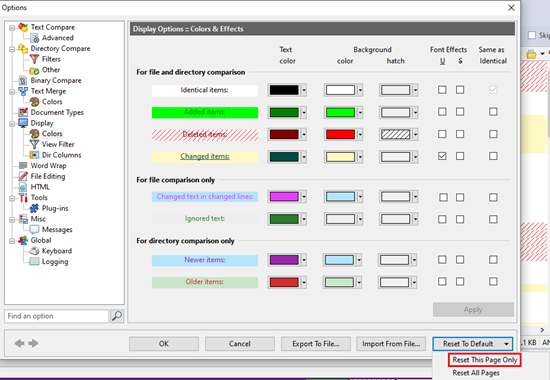The image size is (550, 380).
Task: Open Dir Columns icon
Action: pos(34,155)
